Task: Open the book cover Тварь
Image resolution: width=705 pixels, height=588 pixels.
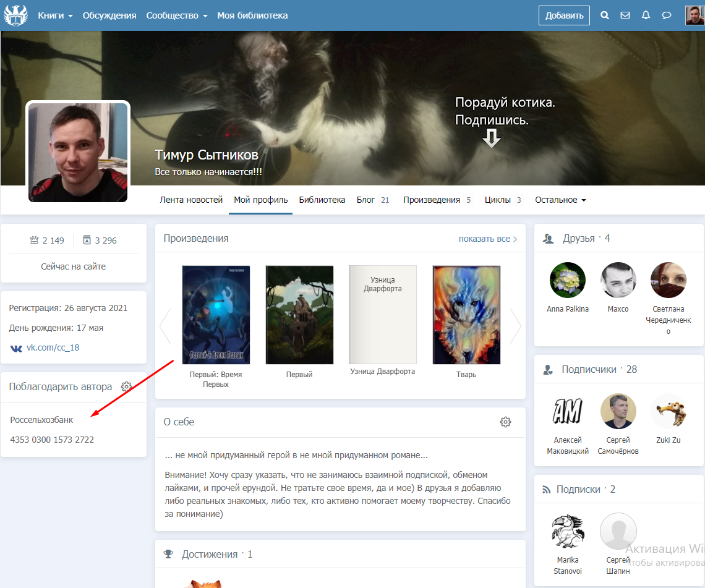Action: [466, 315]
